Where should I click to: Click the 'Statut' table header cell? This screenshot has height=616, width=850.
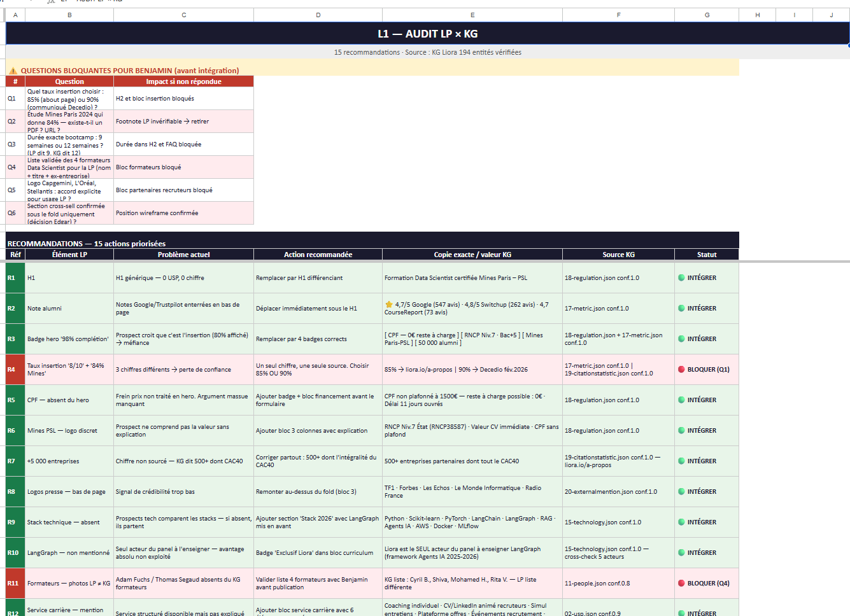[707, 255]
